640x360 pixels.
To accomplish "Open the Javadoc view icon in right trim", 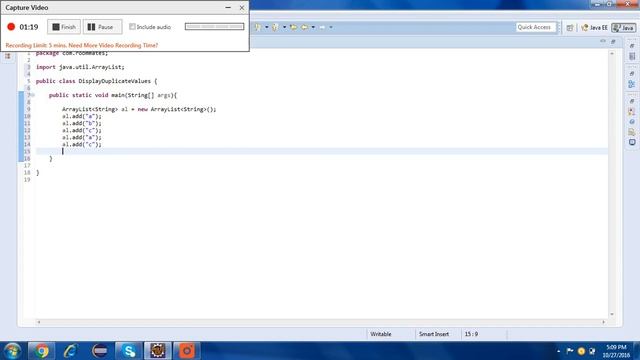I will click(x=632, y=122).
